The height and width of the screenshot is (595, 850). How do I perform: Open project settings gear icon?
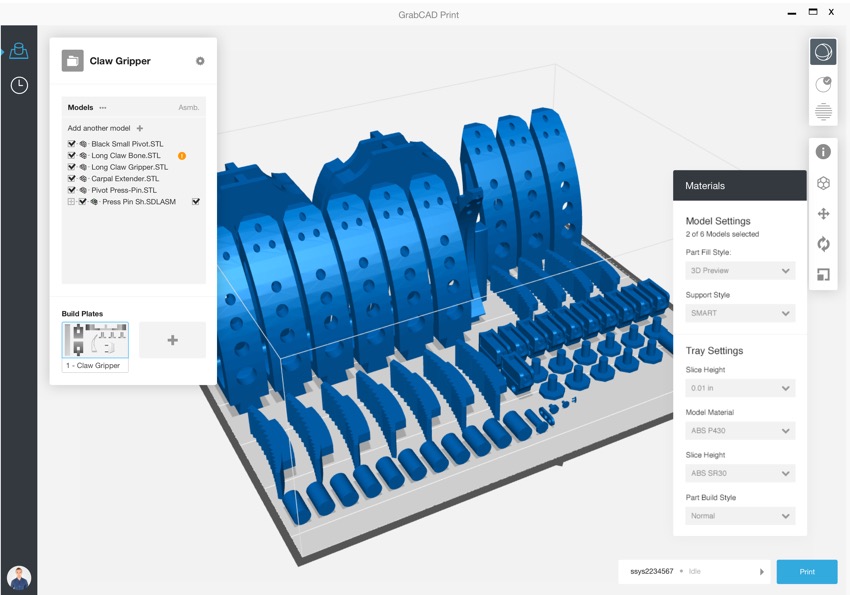click(x=200, y=61)
